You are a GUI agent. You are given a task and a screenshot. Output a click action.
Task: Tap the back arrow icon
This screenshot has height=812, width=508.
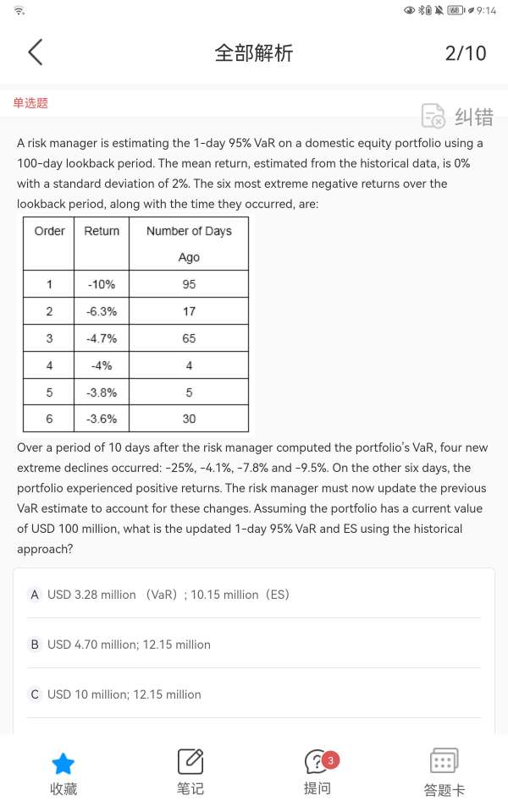coord(35,52)
